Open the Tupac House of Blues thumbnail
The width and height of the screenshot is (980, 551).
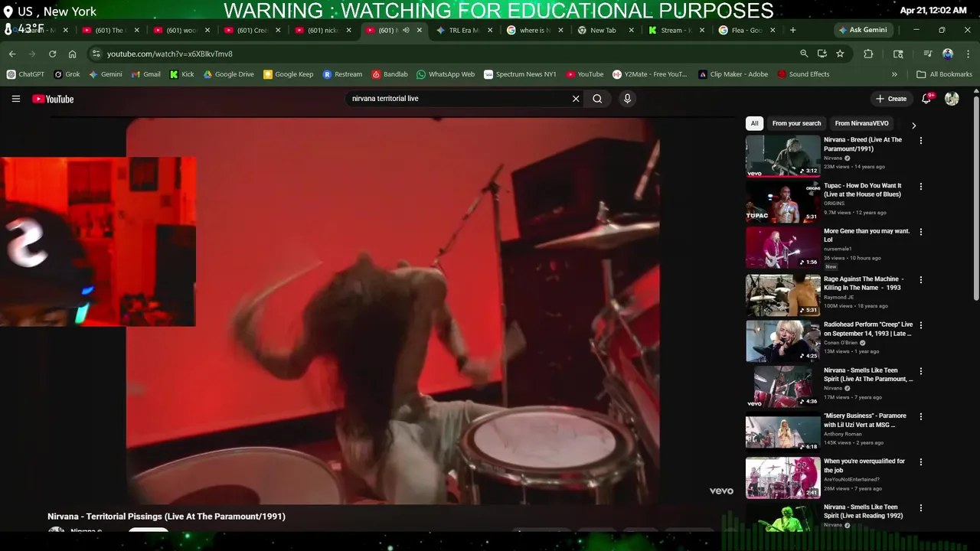click(x=782, y=201)
